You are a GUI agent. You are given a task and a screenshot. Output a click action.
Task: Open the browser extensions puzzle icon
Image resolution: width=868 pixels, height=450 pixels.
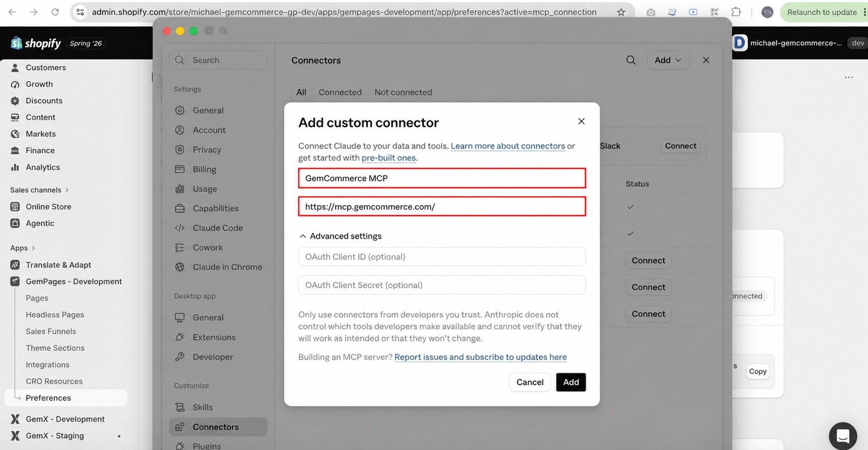pos(736,12)
